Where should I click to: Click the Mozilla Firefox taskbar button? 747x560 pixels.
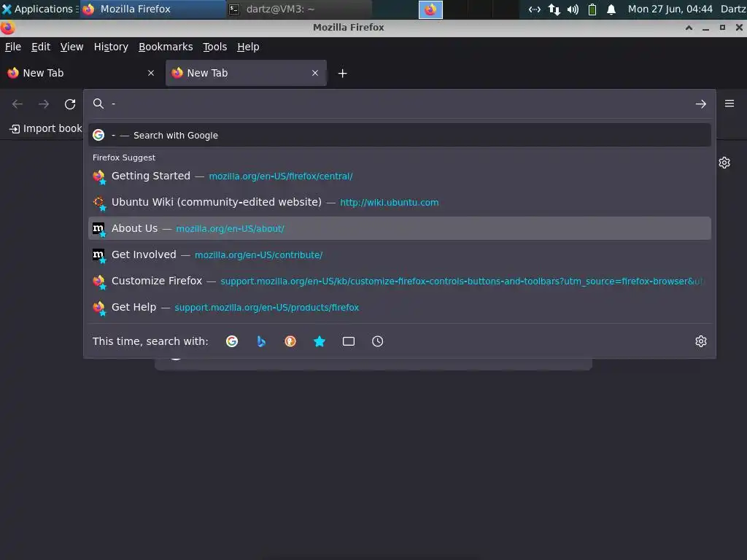coord(152,9)
